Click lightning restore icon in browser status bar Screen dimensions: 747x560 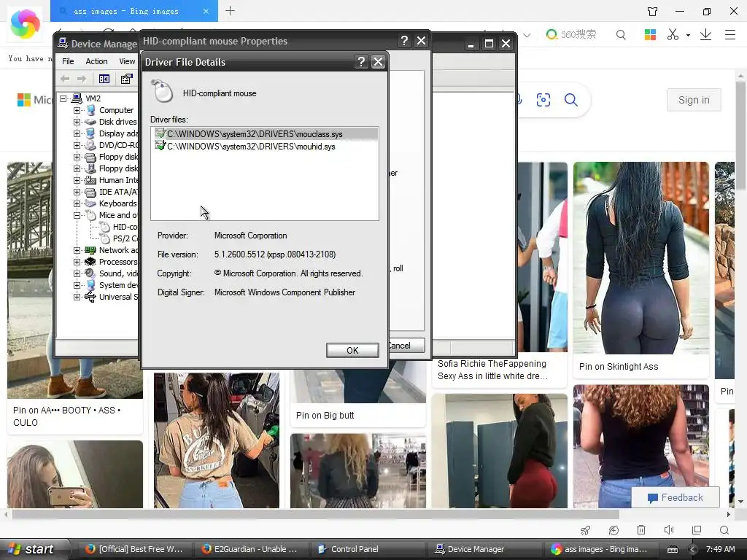point(614,530)
